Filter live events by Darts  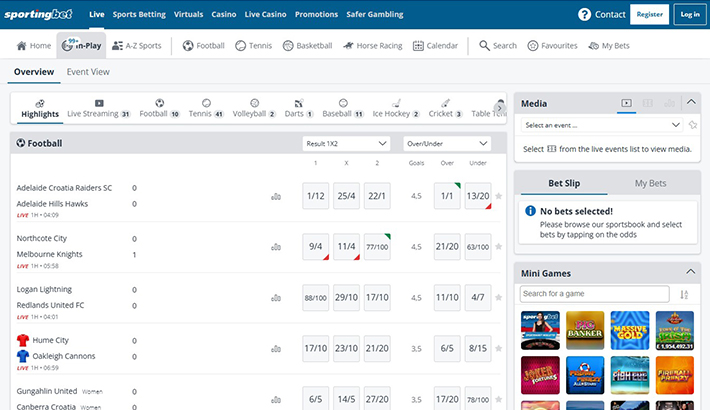point(299,109)
